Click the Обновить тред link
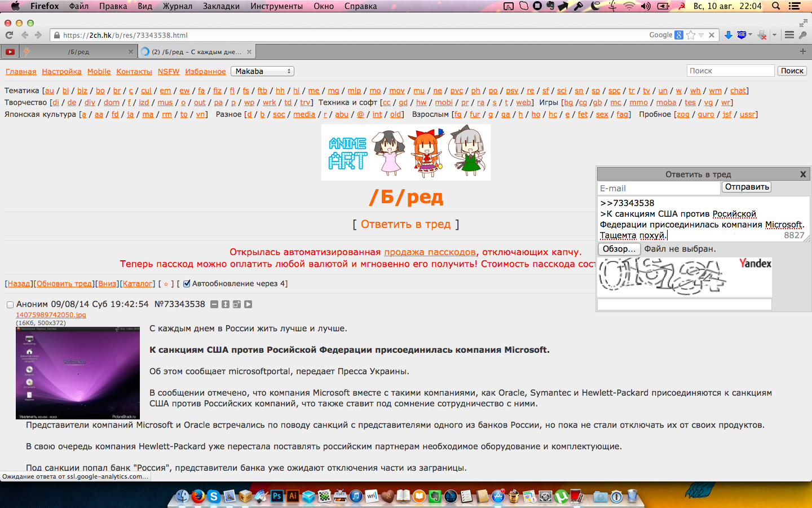812x508 pixels. click(64, 284)
